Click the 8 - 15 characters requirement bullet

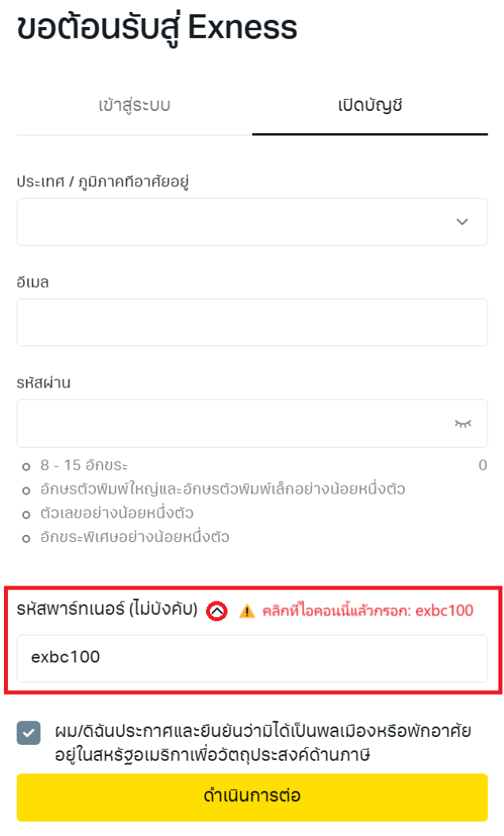pyautogui.click(x=84, y=465)
